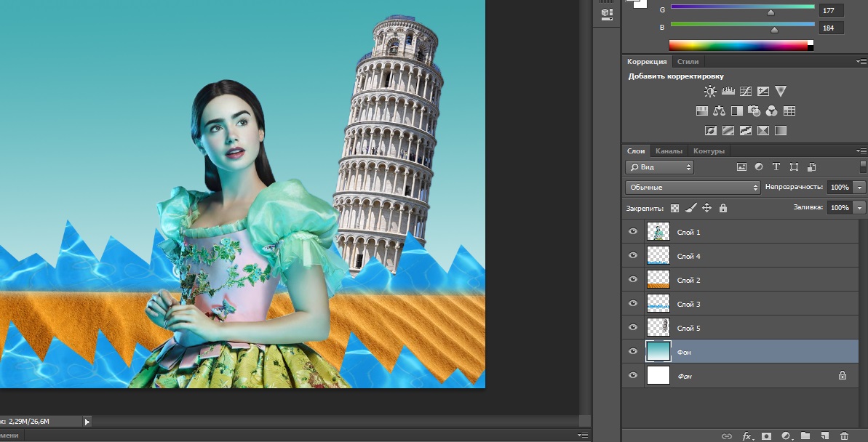Add a Curves adjustment layer
Viewport: 868px width, 442px height.
click(x=746, y=92)
